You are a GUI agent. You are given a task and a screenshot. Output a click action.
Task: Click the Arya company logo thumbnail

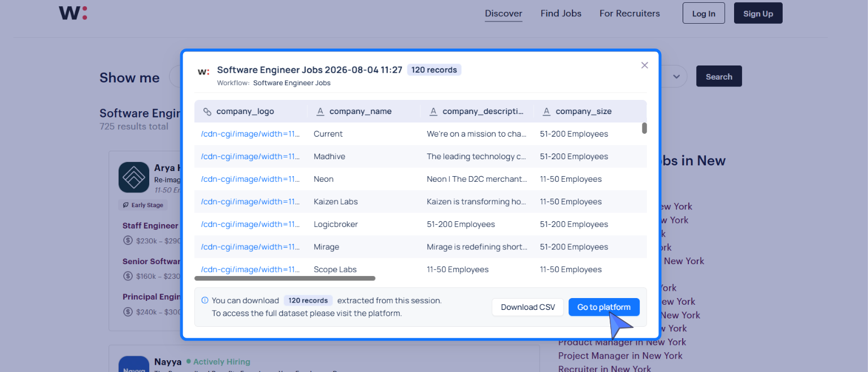point(133,177)
